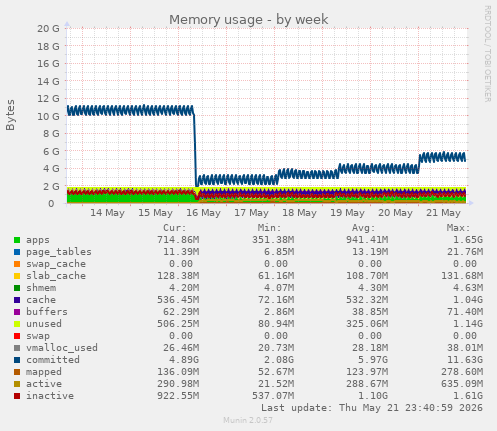Click the shmem average value 4.30M
497x431 pixels.
pyautogui.click(x=370, y=288)
